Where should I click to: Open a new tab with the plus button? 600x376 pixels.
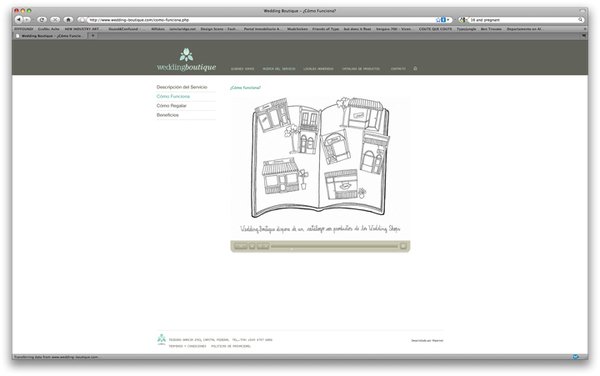coord(93,36)
